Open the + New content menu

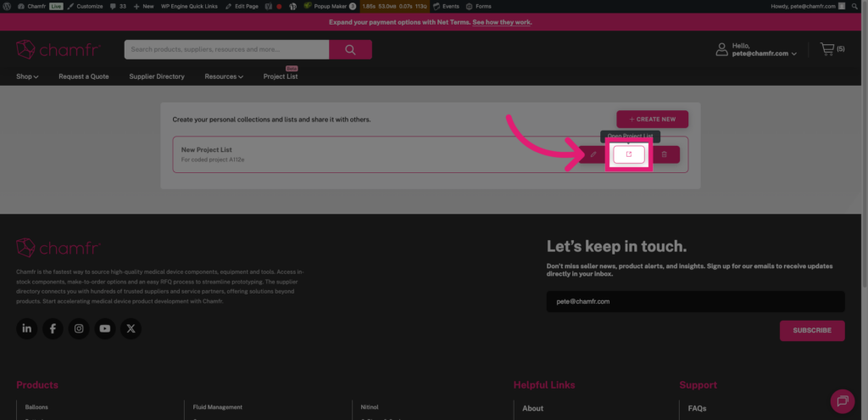tap(143, 6)
